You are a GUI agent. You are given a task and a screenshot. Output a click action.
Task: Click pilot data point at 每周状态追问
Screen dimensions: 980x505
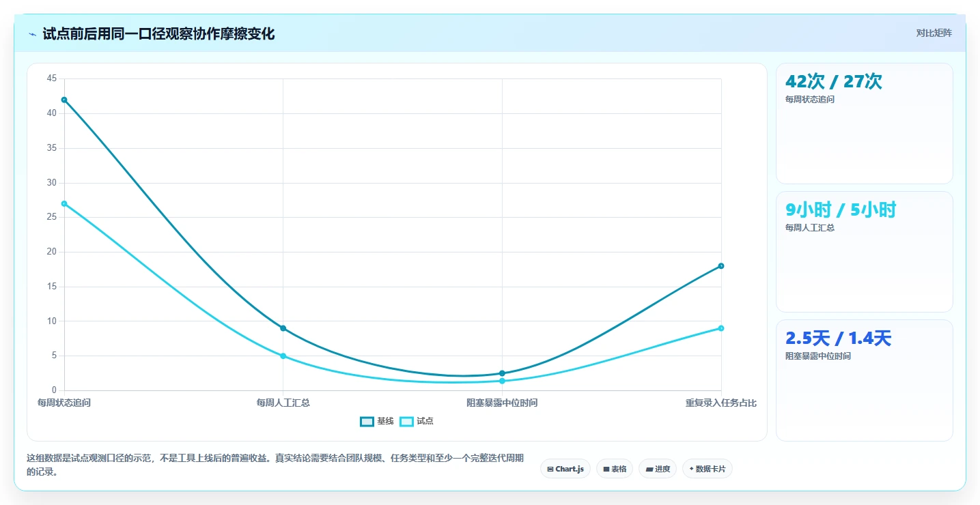tap(64, 203)
